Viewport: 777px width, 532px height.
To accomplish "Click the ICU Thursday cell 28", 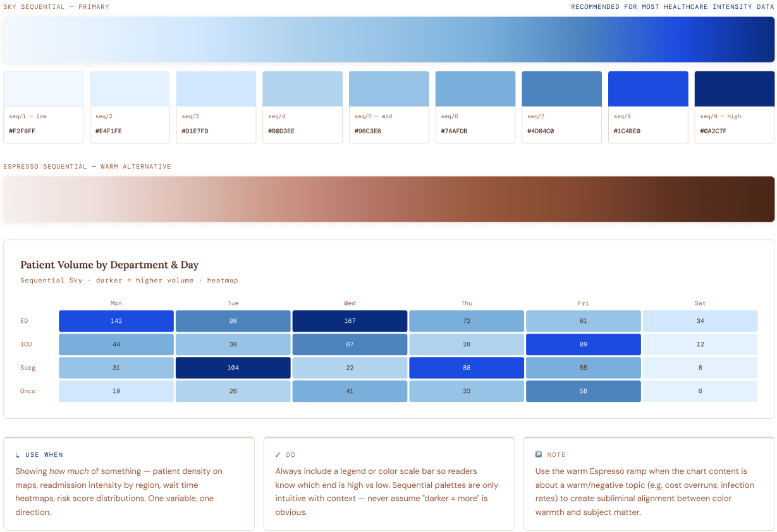I will click(467, 344).
